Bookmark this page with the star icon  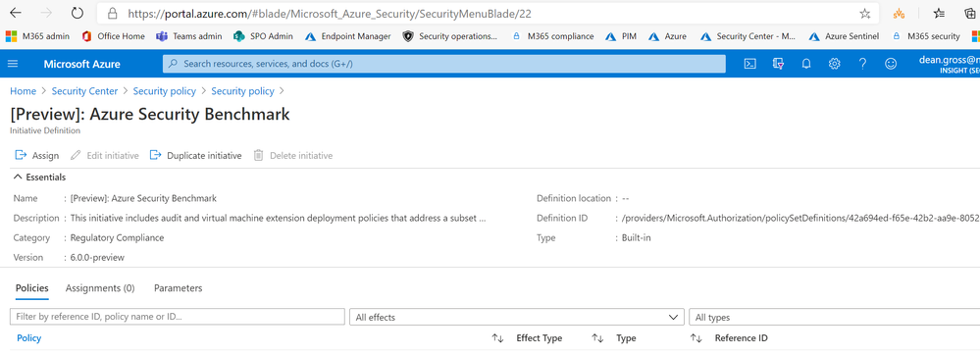point(864,13)
